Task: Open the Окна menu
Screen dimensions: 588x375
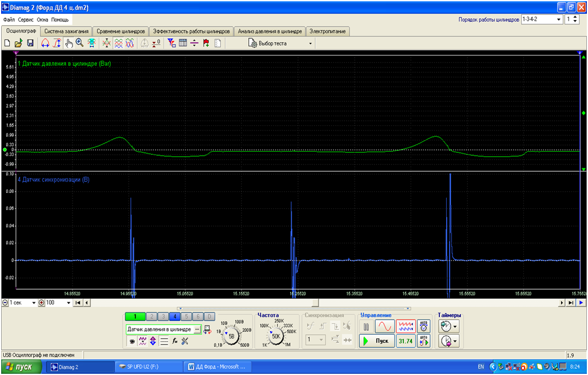Action: pos(42,19)
